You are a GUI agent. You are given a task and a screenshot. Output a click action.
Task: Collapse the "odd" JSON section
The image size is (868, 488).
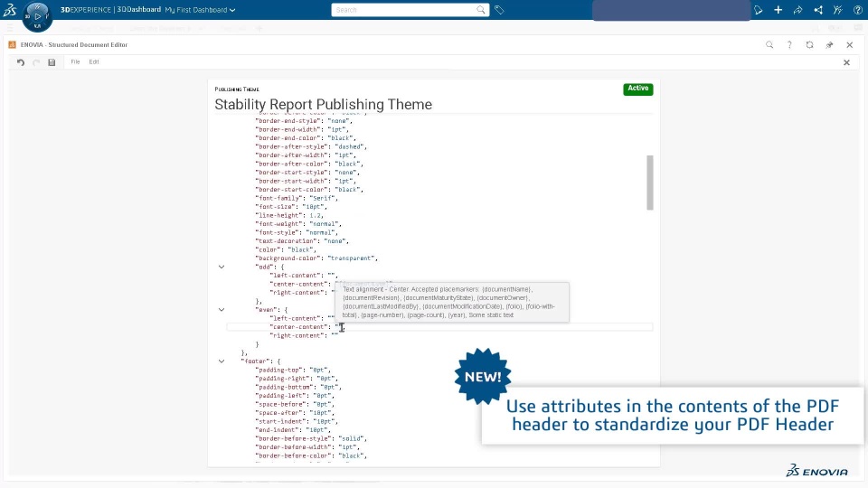[x=222, y=267]
